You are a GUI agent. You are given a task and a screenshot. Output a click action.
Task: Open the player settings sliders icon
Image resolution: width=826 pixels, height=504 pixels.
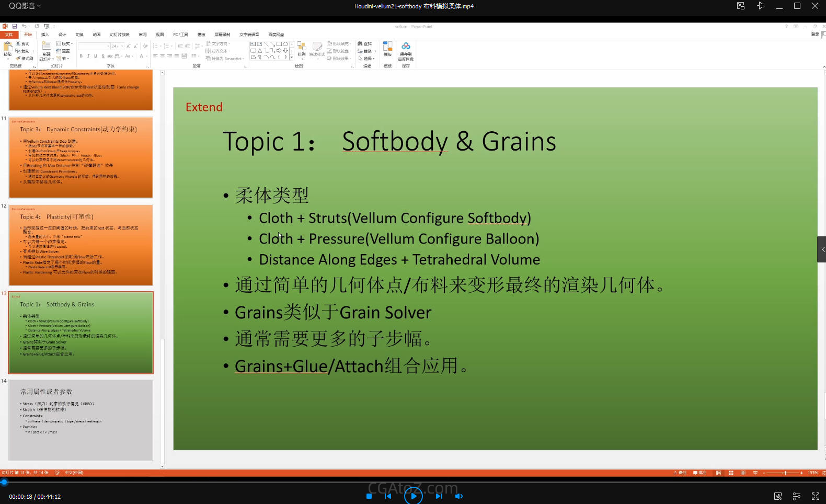coord(796,496)
